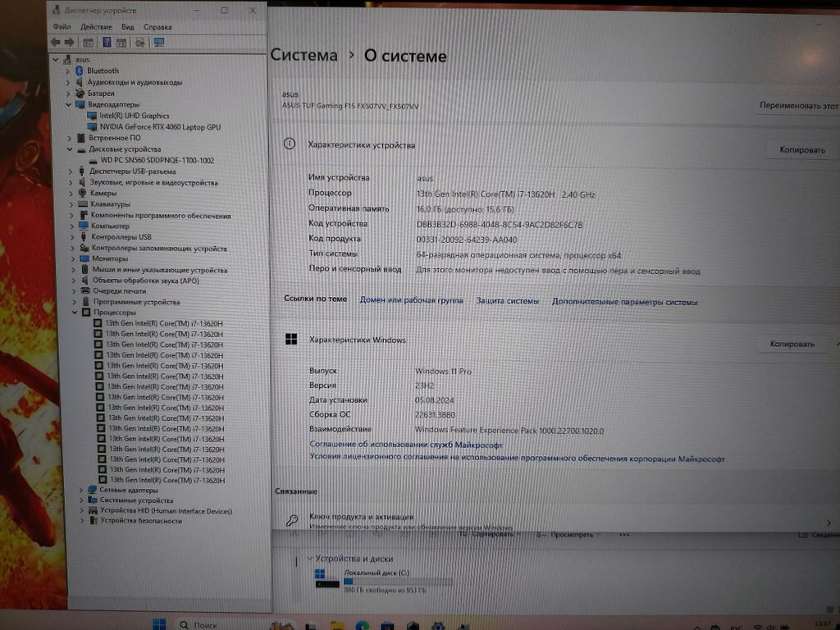Click the Back arrow in Device Manager toolbar
Image resolution: width=840 pixels, height=630 pixels.
point(56,43)
